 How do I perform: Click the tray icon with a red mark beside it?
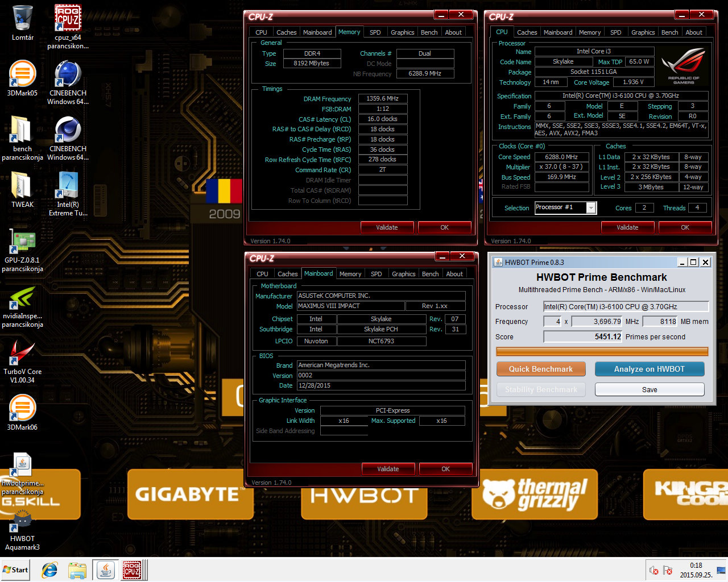668,570
